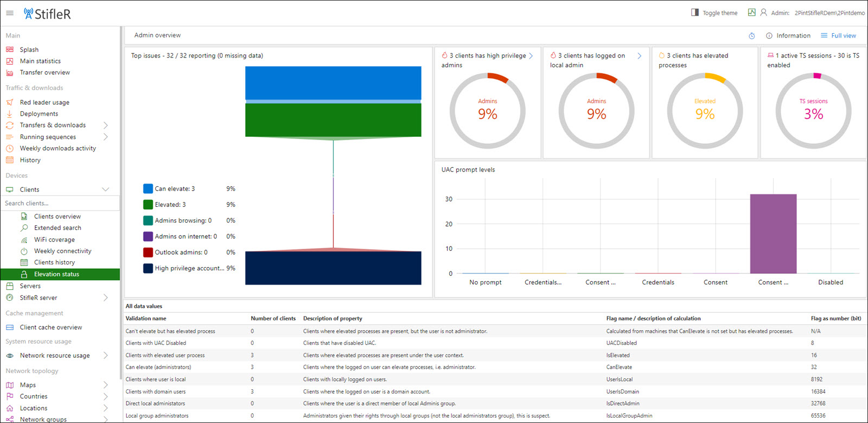Screen dimensions: 868x423
Task: Click the High privilege account color swatch
Action: 148,268
